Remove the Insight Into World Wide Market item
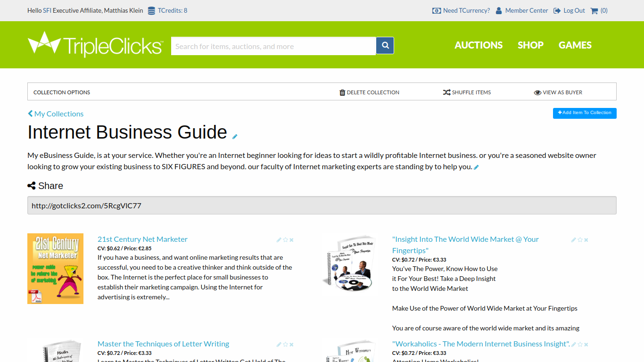 click(586, 240)
